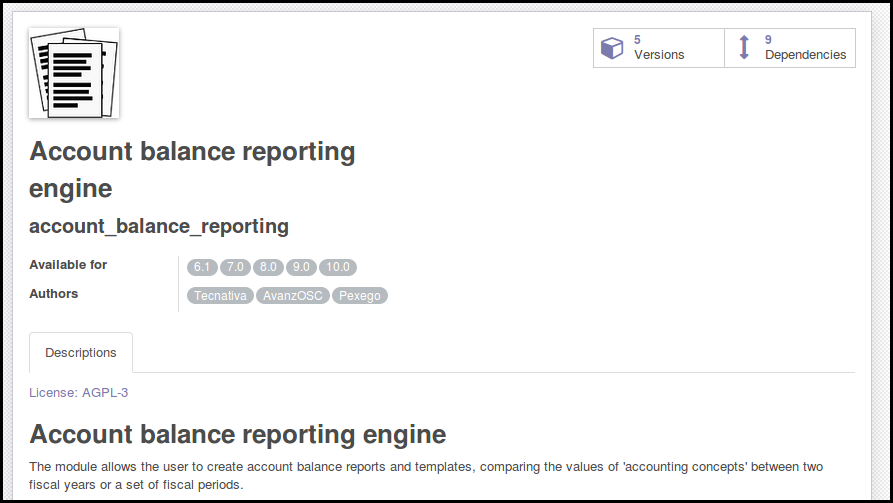Select the 6.1 version tag
The height and width of the screenshot is (503, 893).
pyautogui.click(x=202, y=267)
